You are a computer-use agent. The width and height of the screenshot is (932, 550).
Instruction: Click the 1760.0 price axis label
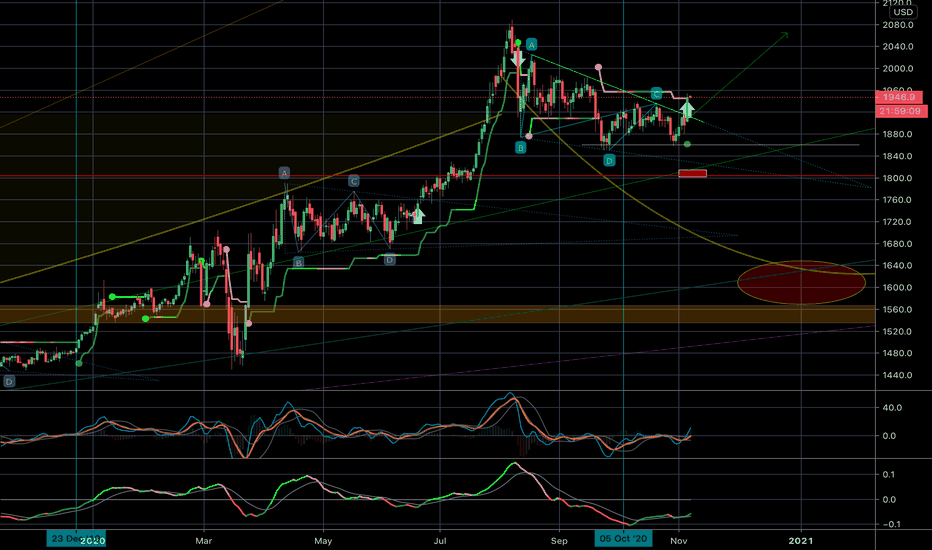pyautogui.click(x=898, y=200)
